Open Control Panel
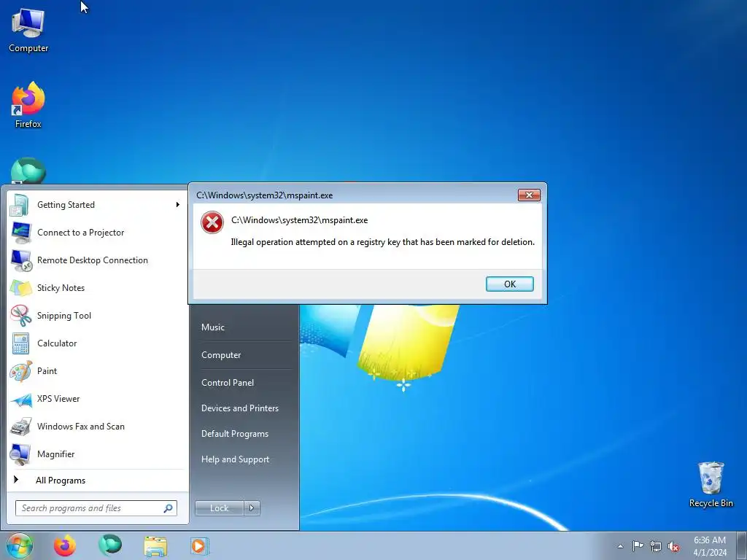 tap(228, 382)
